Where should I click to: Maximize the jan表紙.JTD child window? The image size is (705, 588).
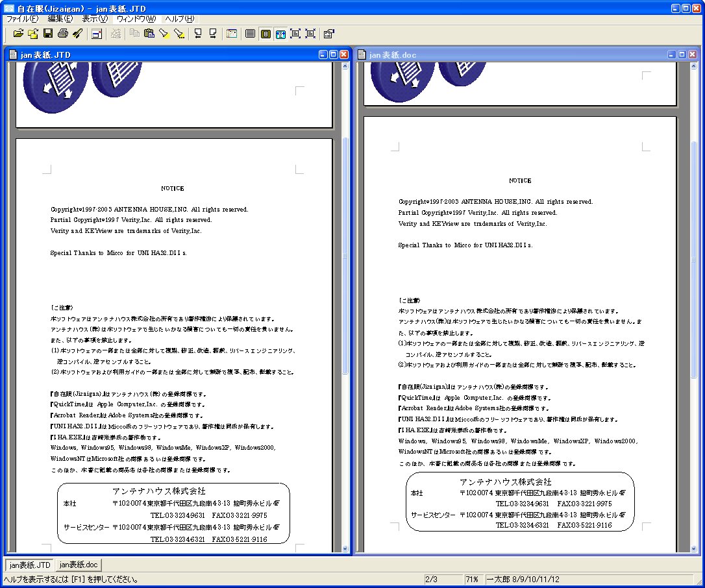(334, 55)
